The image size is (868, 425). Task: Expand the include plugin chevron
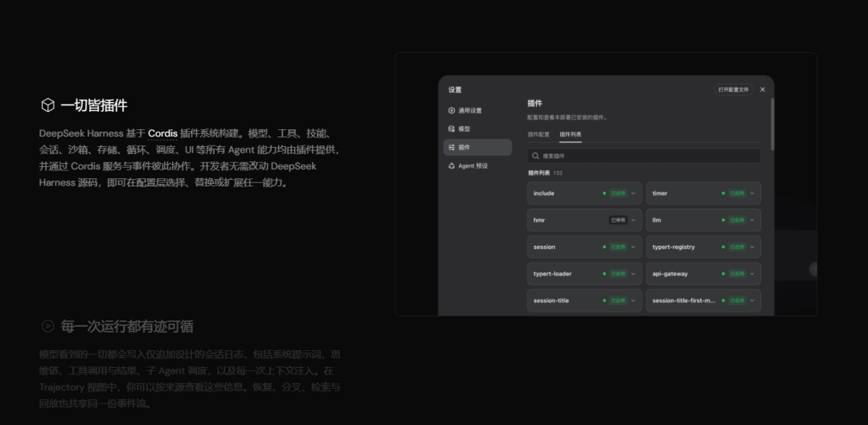click(633, 194)
